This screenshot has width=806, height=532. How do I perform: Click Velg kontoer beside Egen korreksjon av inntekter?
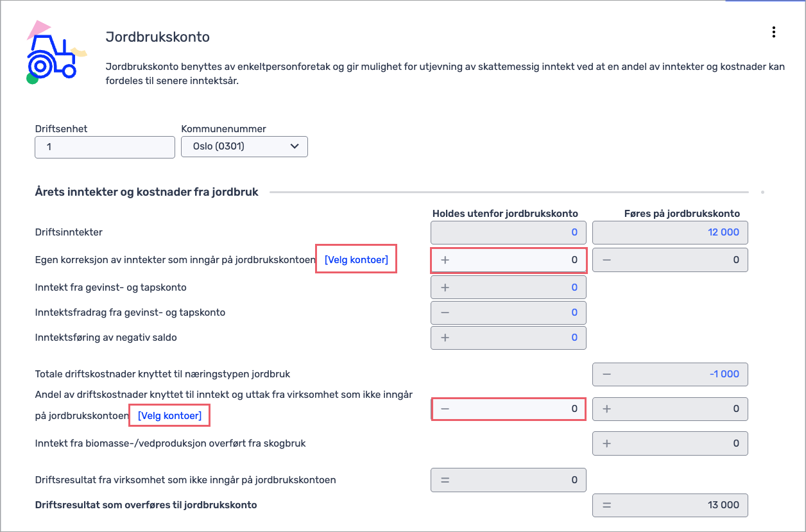(356, 260)
